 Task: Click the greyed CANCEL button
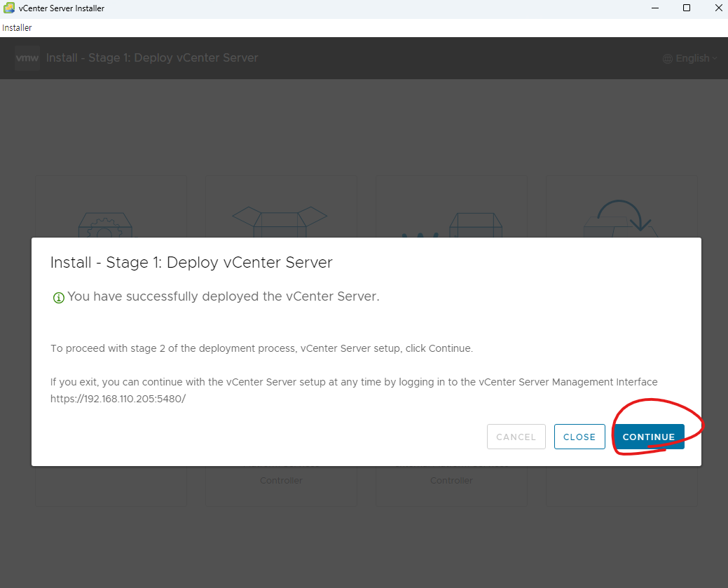[x=516, y=437]
